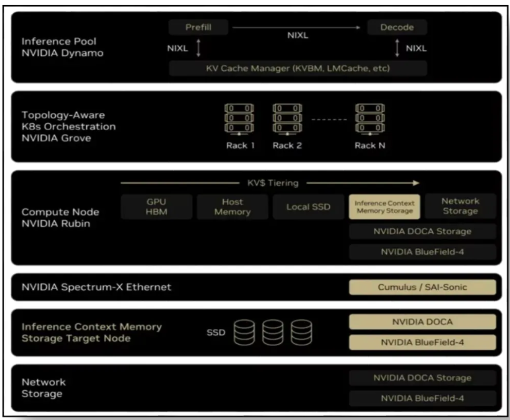The image size is (510, 420).
Task: Click the KV Cache Manager bar
Action: click(x=297, y=68)
